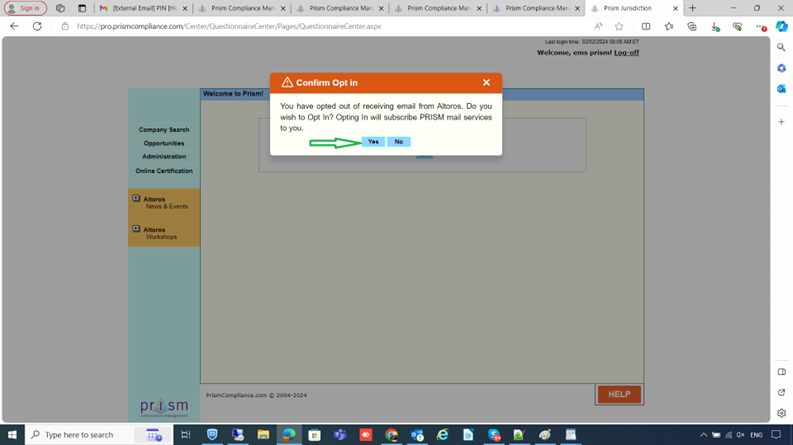This screenshot has width=793, height=445.
Task: Click the Sign in profile button
Action: (x=25, y=8)
